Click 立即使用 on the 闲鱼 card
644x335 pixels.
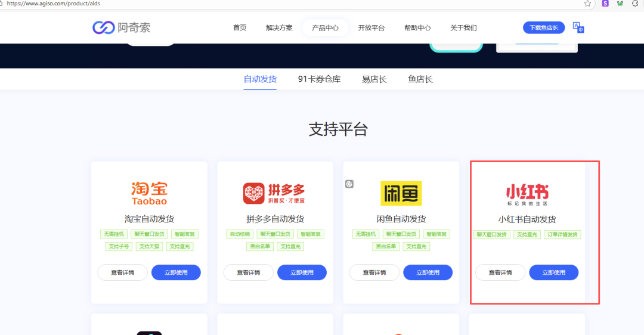[428, 272]
